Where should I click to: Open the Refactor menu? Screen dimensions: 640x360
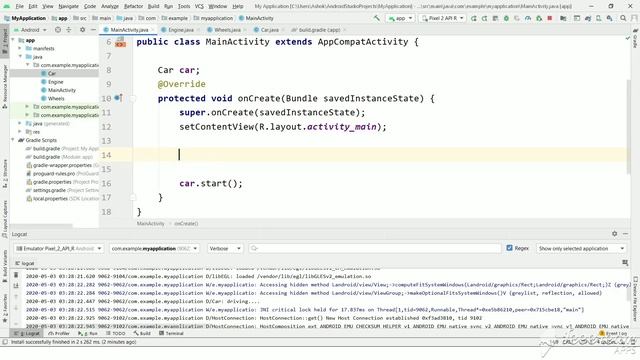pyautogui.click(x=133, y=6)
